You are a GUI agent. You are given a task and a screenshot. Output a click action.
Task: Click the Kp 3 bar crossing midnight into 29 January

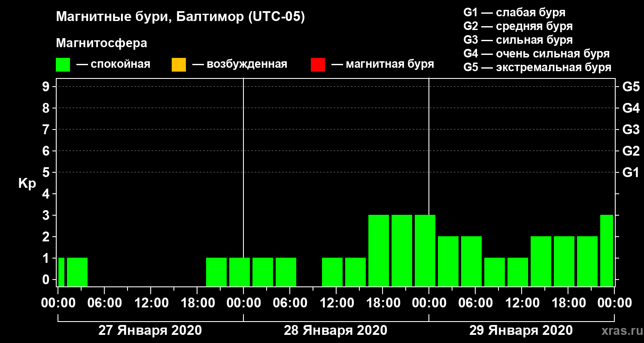pyautogui.click(x=425, y=250)
